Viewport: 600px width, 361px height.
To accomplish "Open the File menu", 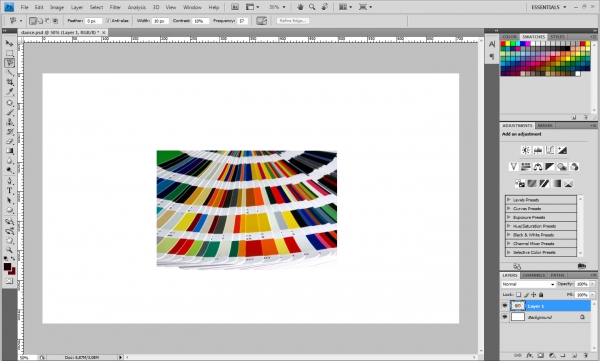I will (24, 7).
